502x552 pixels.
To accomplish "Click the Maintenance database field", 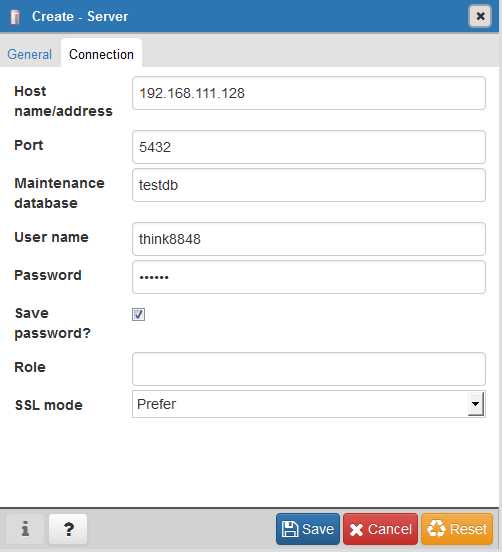I will coord(309,185).
